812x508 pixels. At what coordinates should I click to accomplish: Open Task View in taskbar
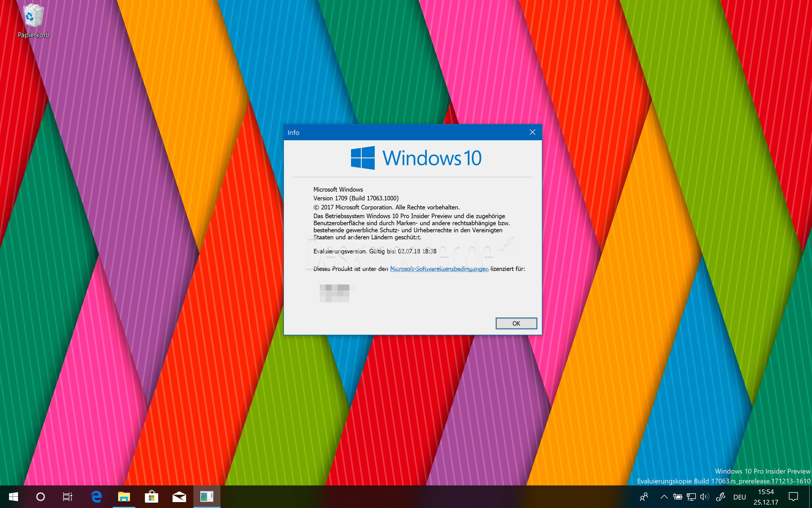pyautogui.click(x=67, y=497)
